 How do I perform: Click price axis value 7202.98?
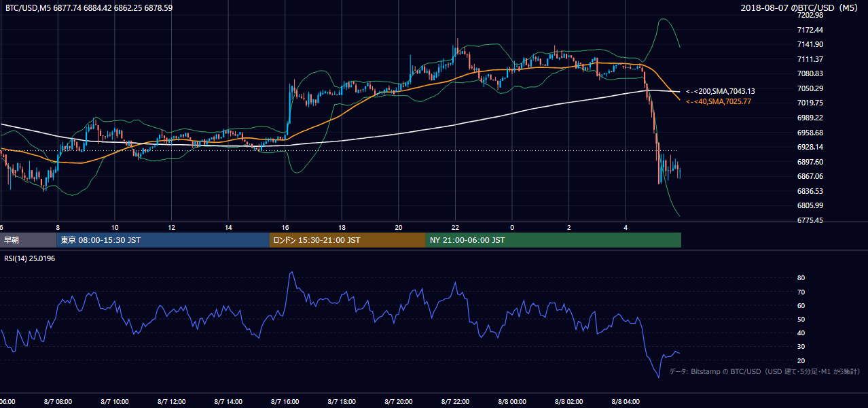[x=810, y=15]
